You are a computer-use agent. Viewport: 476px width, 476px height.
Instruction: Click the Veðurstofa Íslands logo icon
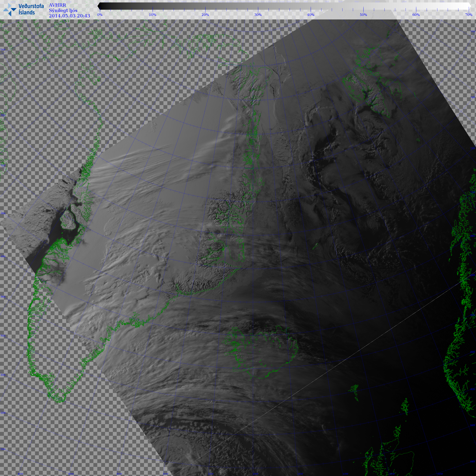[10, 10]
